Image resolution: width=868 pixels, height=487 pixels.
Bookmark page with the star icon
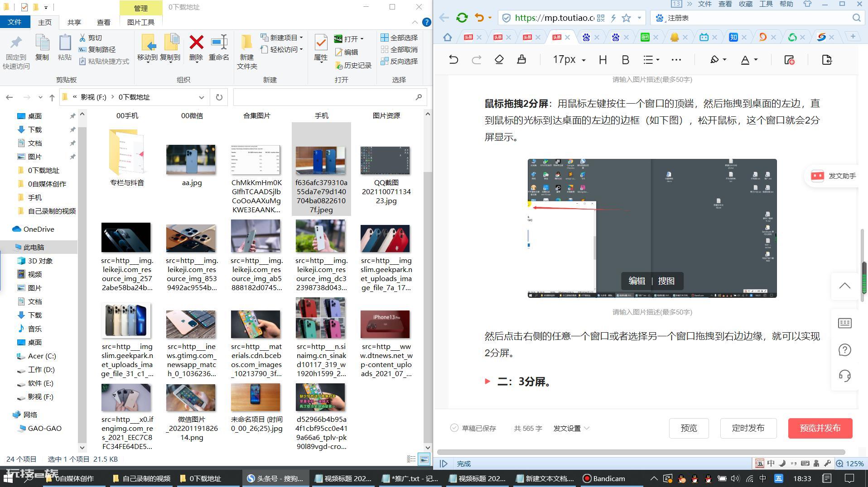(626, 18)
